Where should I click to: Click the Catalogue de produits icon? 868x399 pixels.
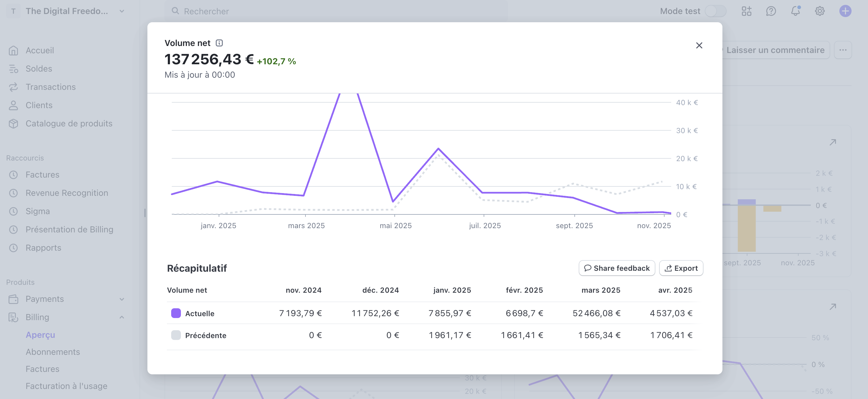[x=13, y=124]
